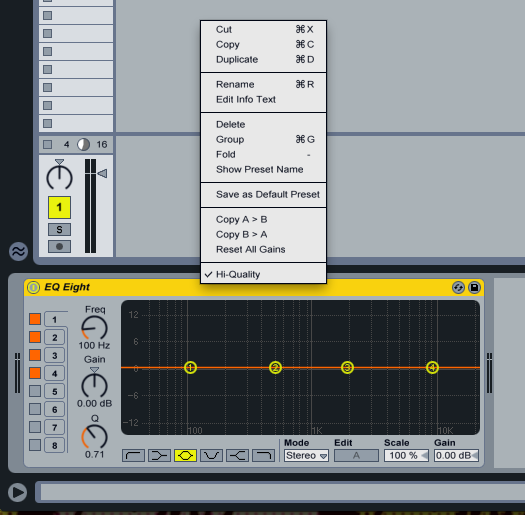Click the play preview button at bottom
The image size is (525, 515).
click(x=17, y=492)
